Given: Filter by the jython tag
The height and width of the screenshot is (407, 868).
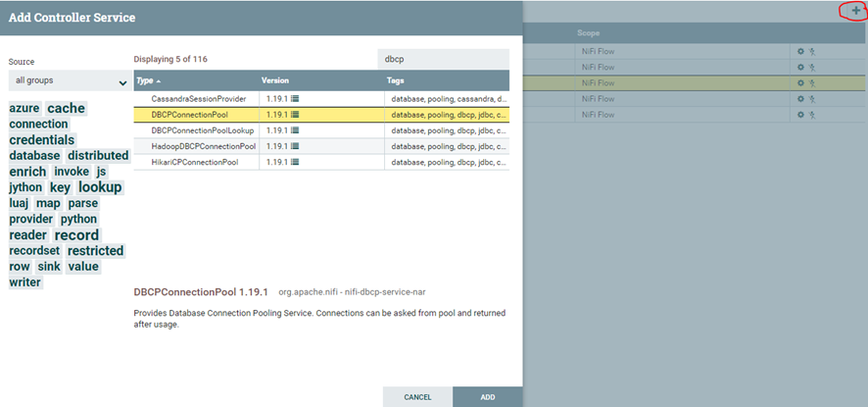Looking at the screenshot, I should tap(25, 187).
